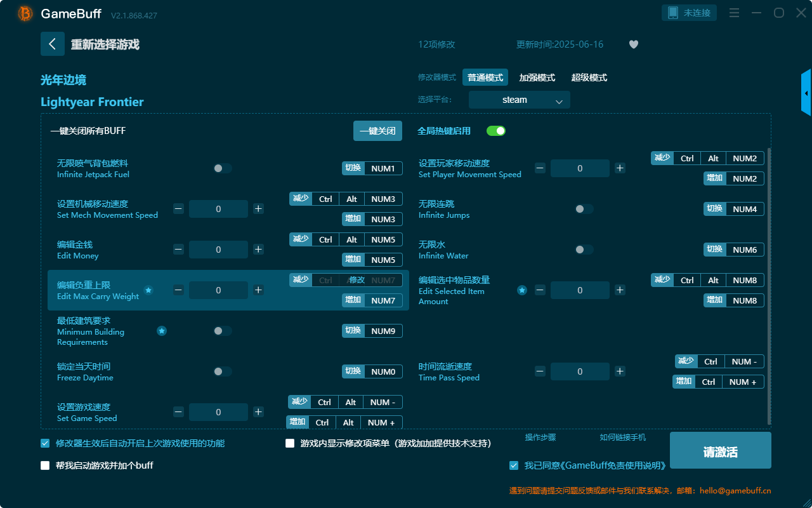This screenshot has height=508, width=812.
Task: Go back using the arrow button
Action: point(53,44)
